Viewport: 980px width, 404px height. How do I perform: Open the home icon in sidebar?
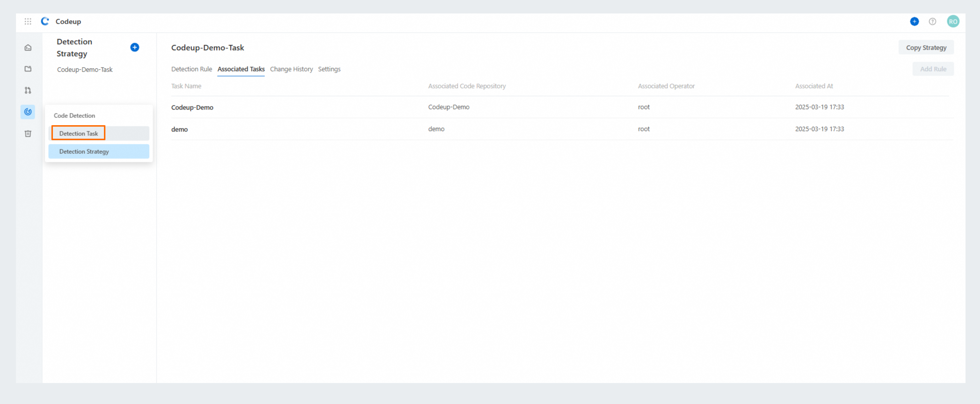[28, 47]
